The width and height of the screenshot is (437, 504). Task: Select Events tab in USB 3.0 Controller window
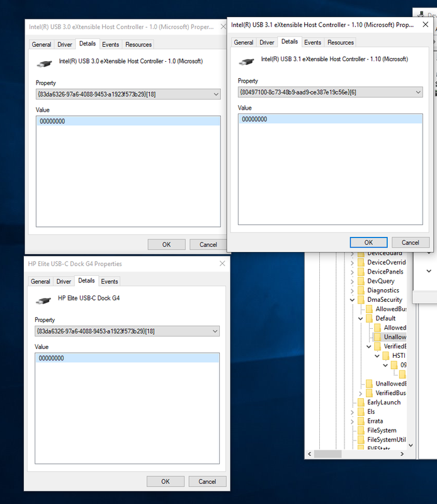(111, 44)
